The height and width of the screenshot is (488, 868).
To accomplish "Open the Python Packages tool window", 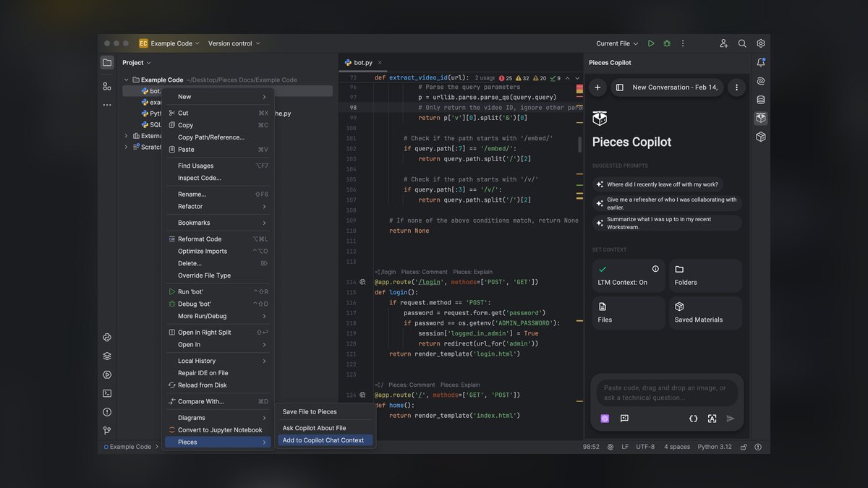I will 107,337.
